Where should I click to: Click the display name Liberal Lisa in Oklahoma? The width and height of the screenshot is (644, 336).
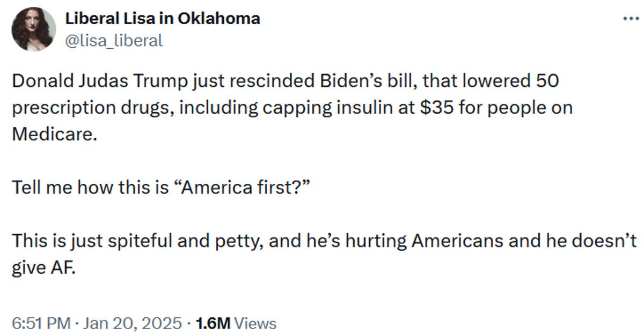[x=163, y=18]
